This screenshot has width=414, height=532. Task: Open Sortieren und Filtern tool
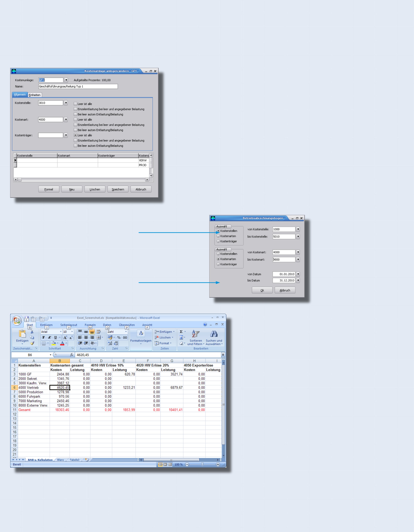(x=195, y=337)
